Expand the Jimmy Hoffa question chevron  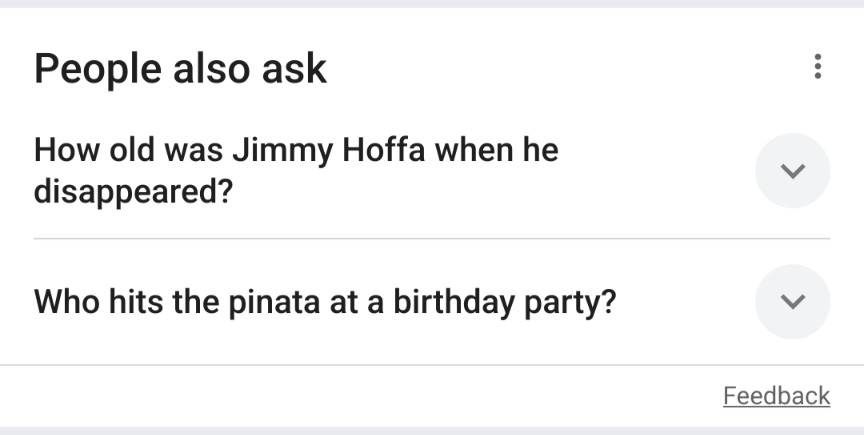click(x=792, y=171)
